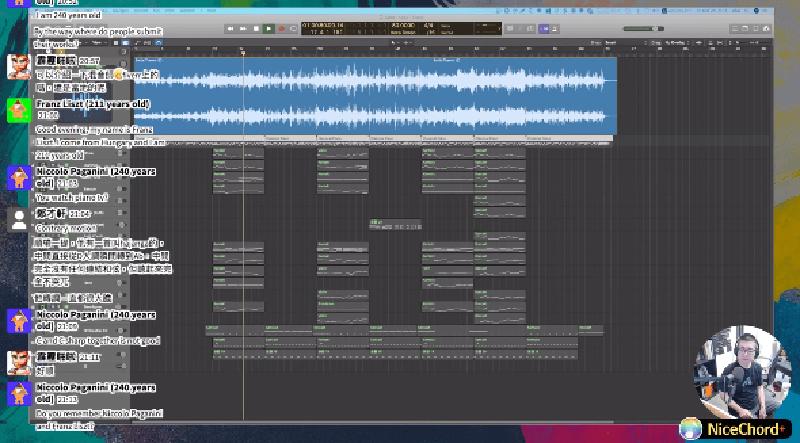The height and width of the screenshot is (443, 800).
Task: Click the gray default user avatar
Action: coord(19,220)
